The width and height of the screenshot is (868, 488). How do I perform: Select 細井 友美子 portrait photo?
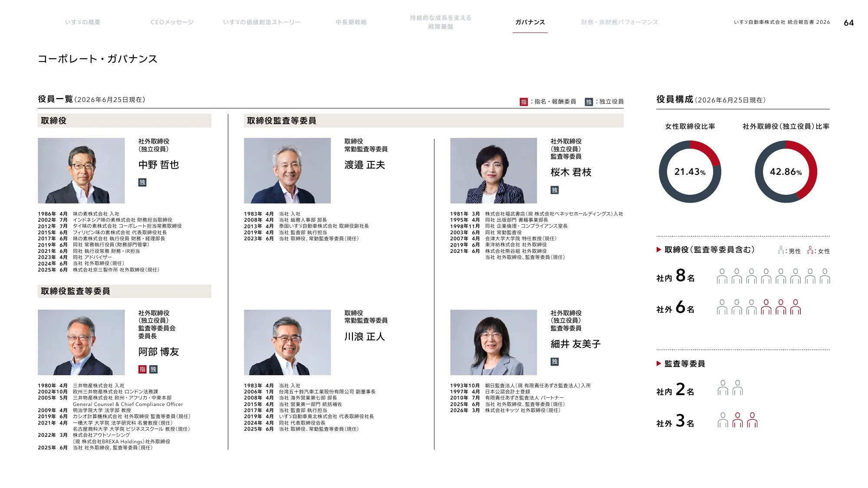coord(493,342)
